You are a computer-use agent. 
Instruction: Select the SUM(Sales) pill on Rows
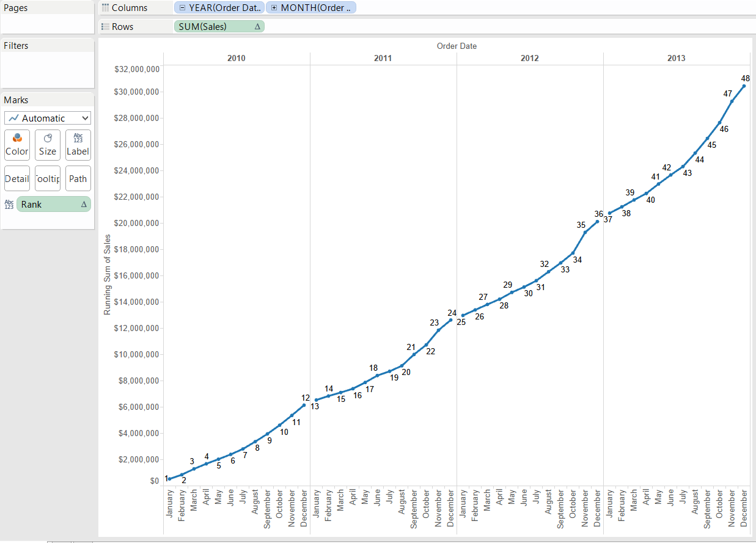tap(214, 26)
